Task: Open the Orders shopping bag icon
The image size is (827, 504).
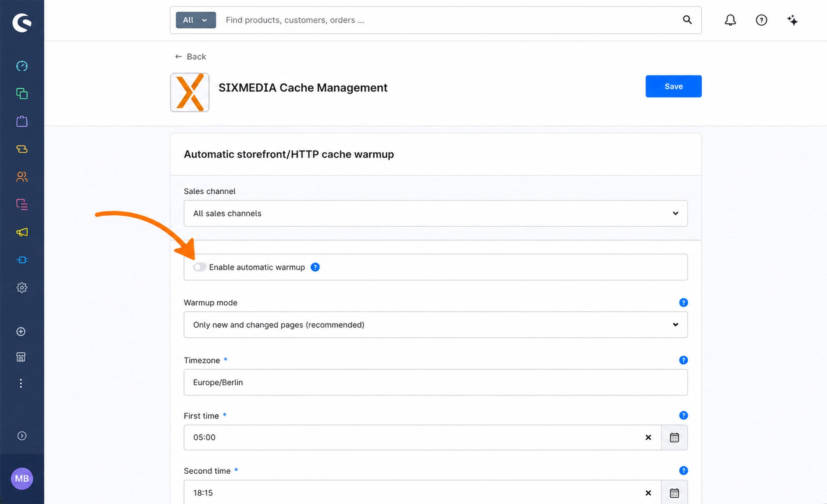Action: pos(22,121)
